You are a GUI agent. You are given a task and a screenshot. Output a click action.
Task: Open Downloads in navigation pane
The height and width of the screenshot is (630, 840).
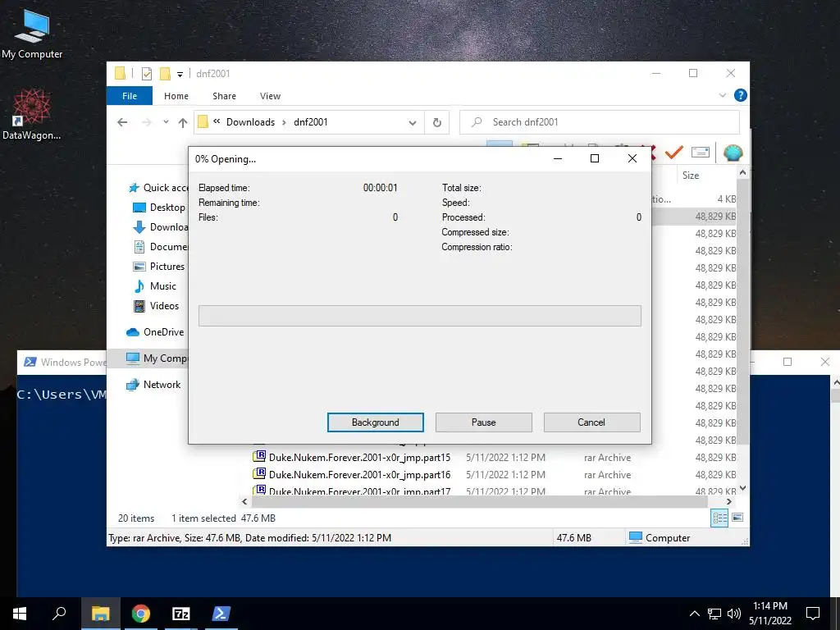tap(160, 227)
